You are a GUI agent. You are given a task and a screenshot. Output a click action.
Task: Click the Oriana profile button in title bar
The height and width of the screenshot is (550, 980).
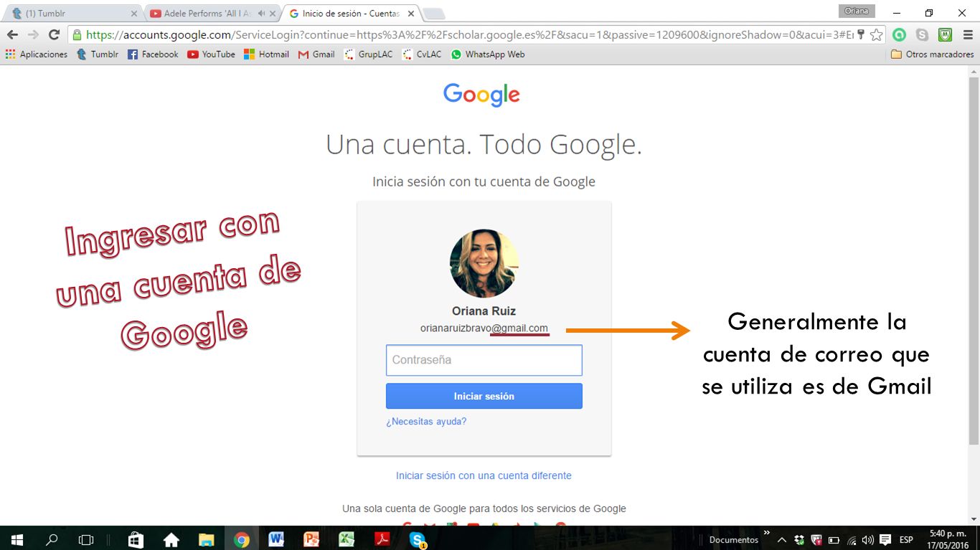coord(857,11)
